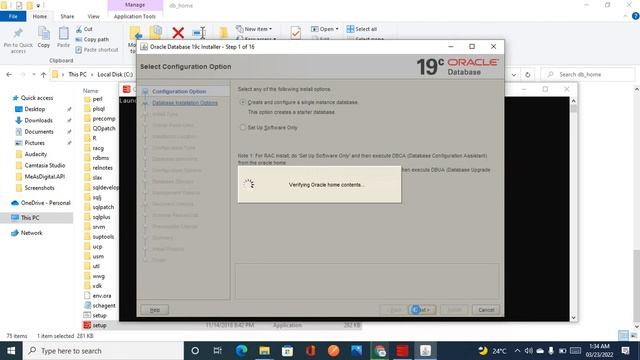Image resolution: width=640 pixels, height=360 pixels.
Task: Click Configuration Option step
Action: (179, 91)
